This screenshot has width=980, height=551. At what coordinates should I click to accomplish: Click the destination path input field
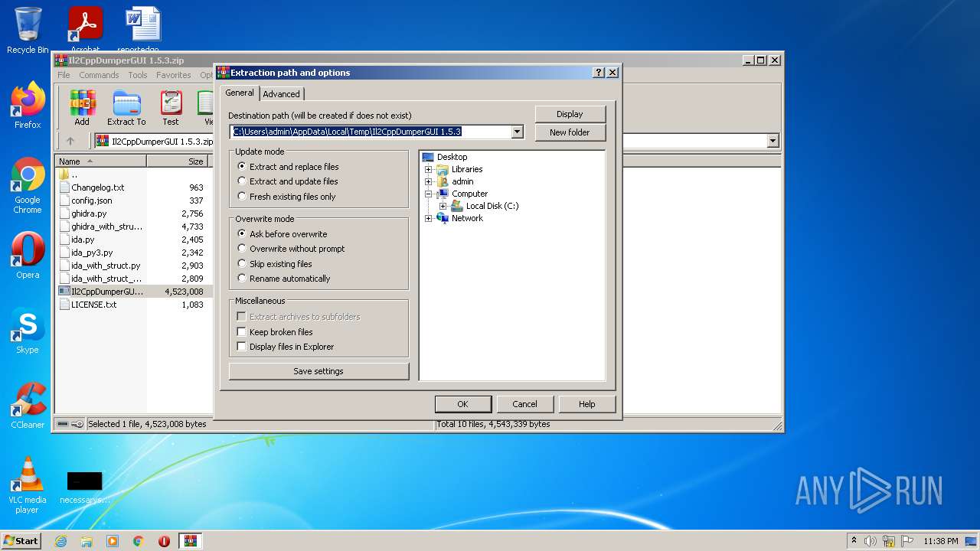371,132
